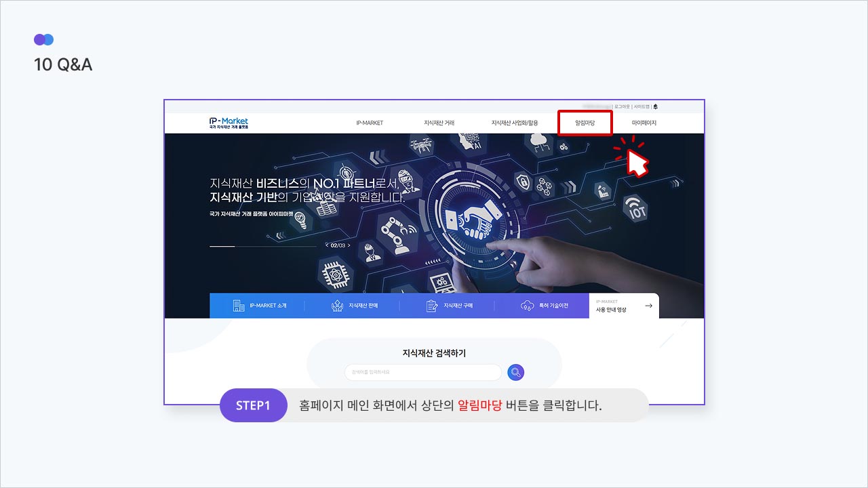Go to next banner slide arrow
The width and height of the screenshot is (868, 488).
tap(349, 245)
